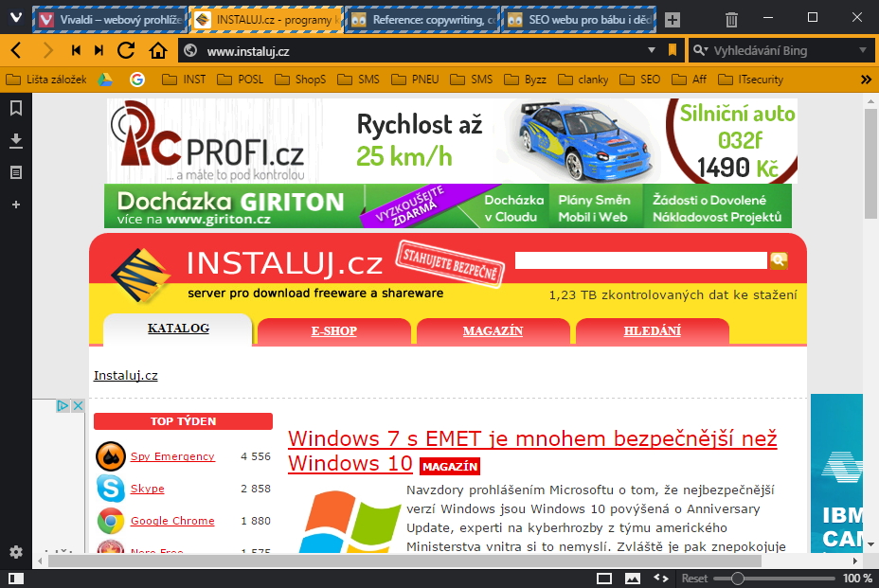Open the INST bookmark folder
The width and height of the screenshot is (879, 588).
(184, 80)
